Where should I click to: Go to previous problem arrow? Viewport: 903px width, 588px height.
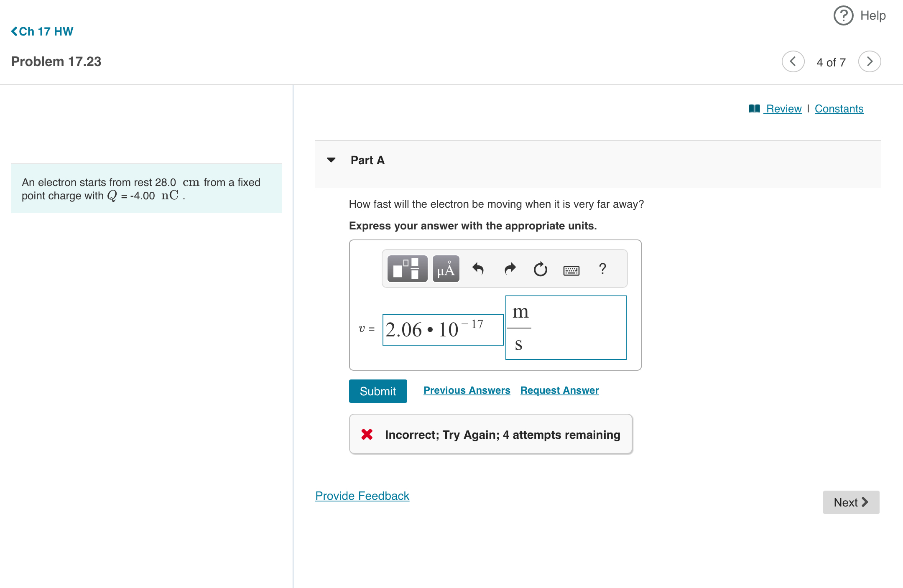(x=793, y=62)
